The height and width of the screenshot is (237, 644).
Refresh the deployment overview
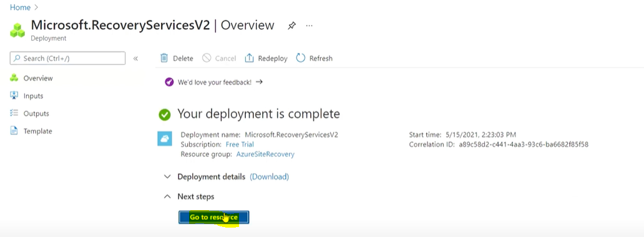click(x=314, y=58)
